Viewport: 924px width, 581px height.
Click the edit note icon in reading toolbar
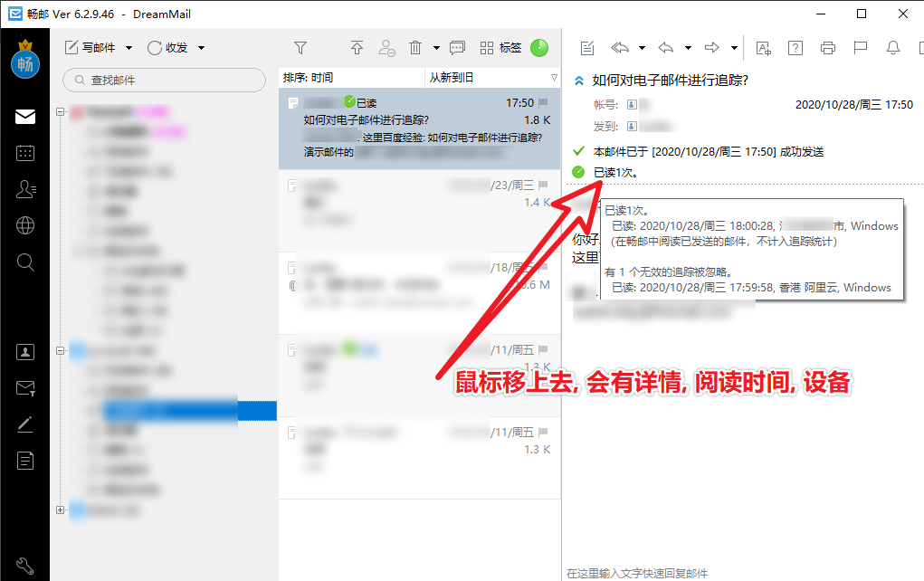587,48
